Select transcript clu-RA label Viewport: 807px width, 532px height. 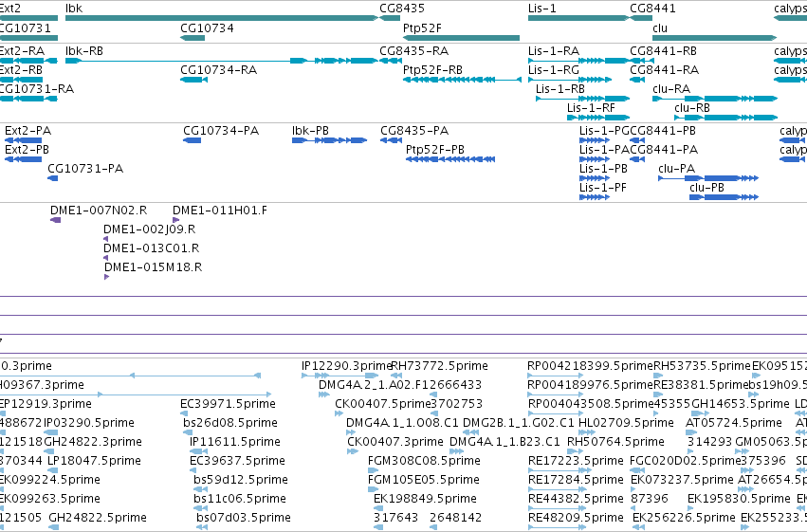tap(671, 89)
